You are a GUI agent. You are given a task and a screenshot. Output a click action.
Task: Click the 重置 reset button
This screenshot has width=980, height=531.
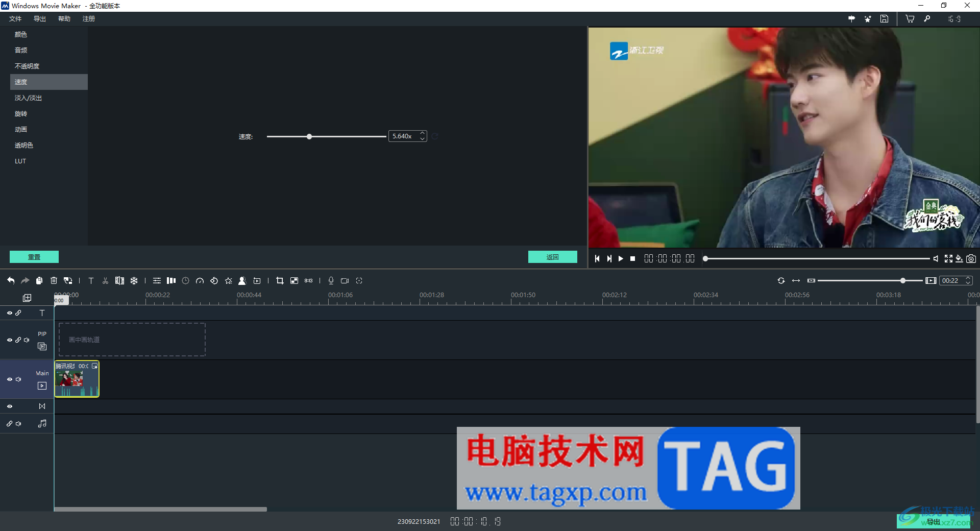pyautogui.click(x=34, y=257)
